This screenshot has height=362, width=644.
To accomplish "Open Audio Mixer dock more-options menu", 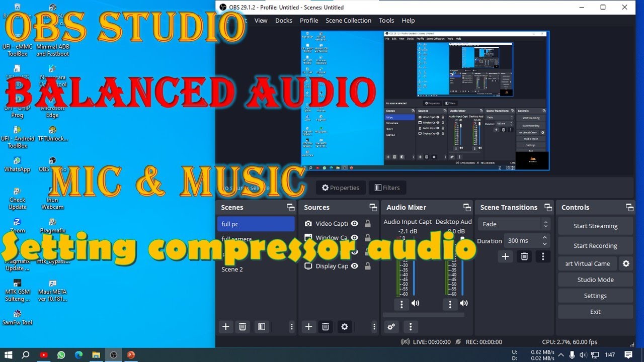I will pos(411,327).
